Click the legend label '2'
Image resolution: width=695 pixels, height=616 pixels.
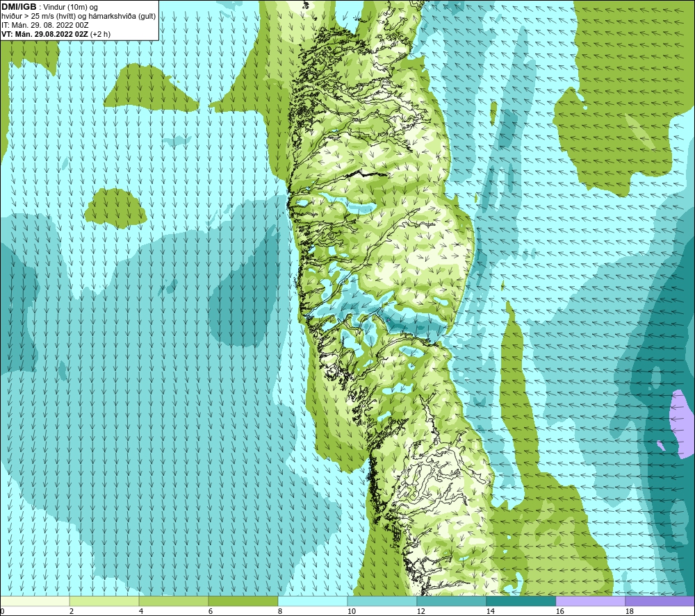[x=72, y=611]
